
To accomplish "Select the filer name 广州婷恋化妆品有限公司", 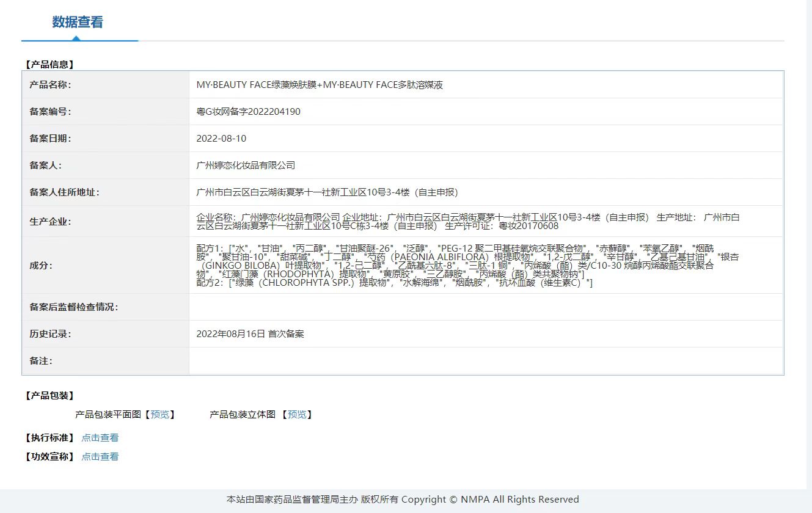I will pyautogui.click(x=246, y=166).
